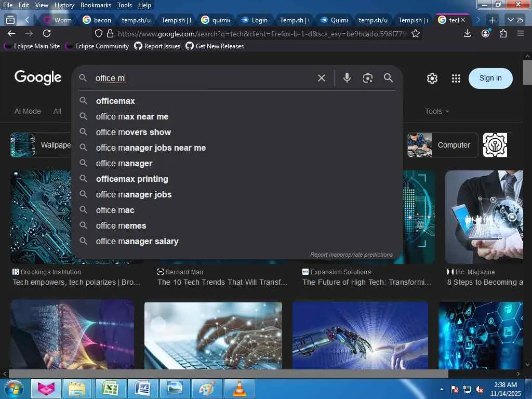Select the office manager salary suggestion
Image resolution: width=532 pixels, height=399 pixels.
237,242
